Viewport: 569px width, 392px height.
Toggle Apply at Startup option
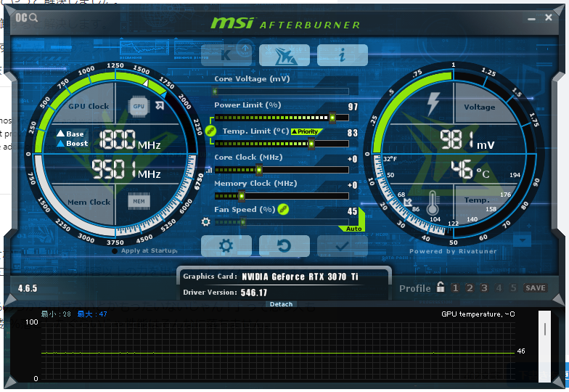[145, 251]
